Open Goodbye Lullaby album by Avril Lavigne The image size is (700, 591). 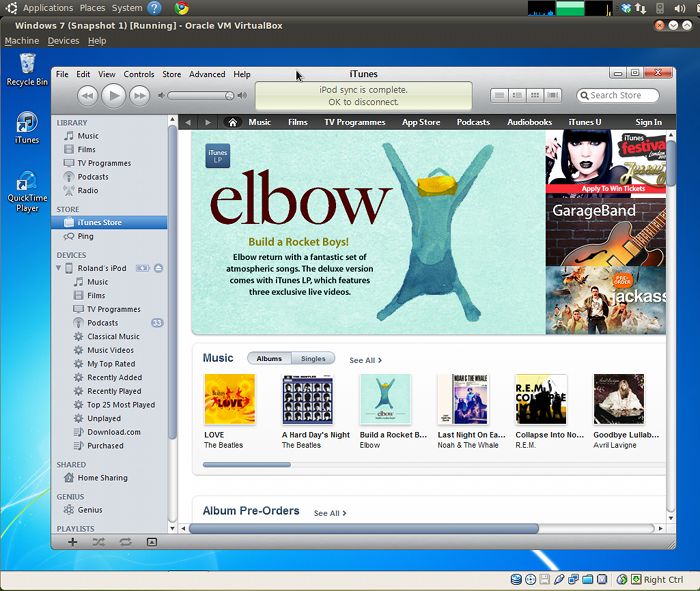[619, 399]
